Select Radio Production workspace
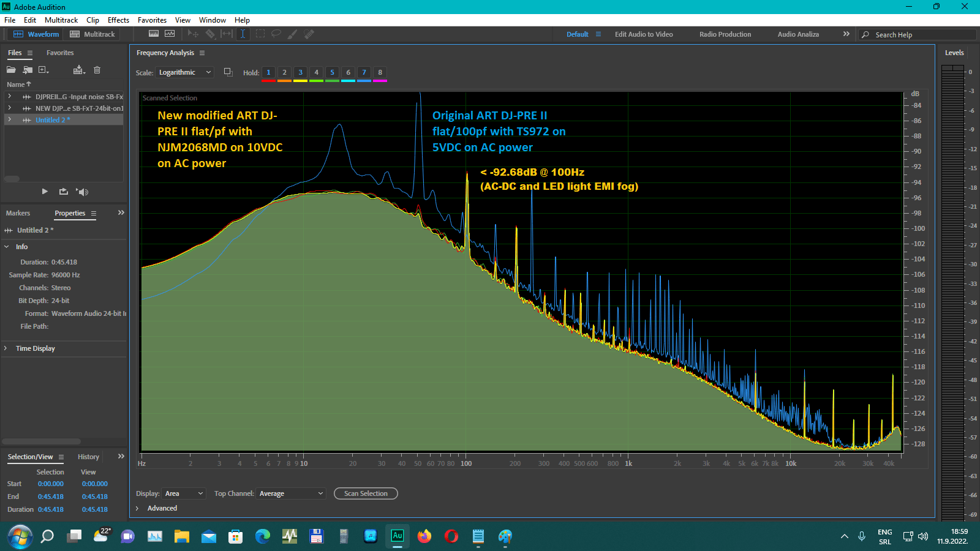980x551 pixels. pyautogui.click(x=725, y=34)
